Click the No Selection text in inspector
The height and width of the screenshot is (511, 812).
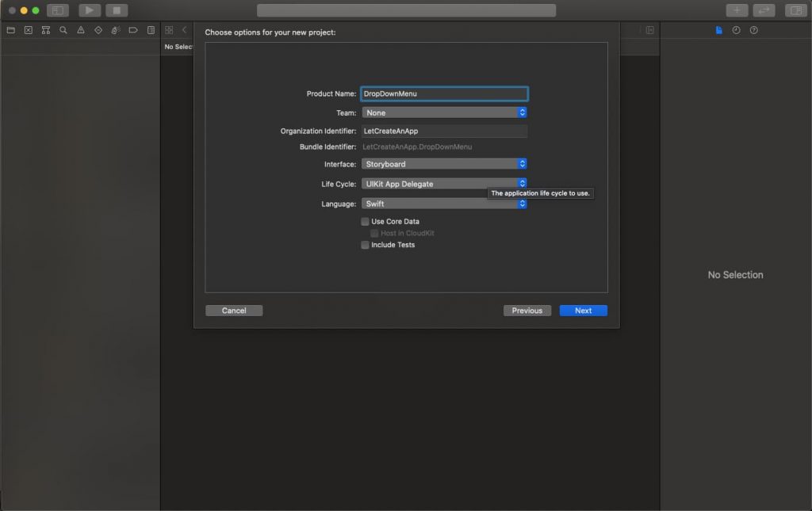[x=735, y=275]
